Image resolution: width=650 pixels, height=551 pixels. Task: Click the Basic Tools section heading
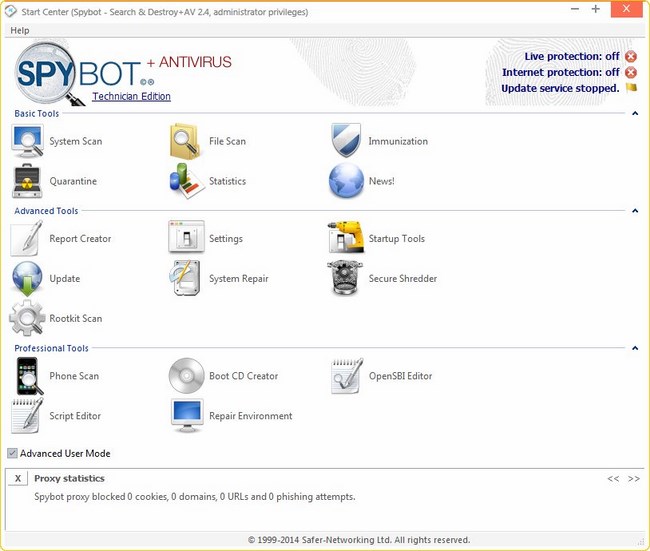point(37,114)
